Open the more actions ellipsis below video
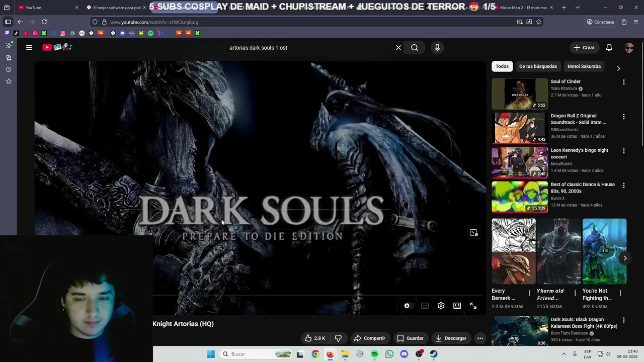The height and width of the screenshot is (362, 644). point(480,338)
